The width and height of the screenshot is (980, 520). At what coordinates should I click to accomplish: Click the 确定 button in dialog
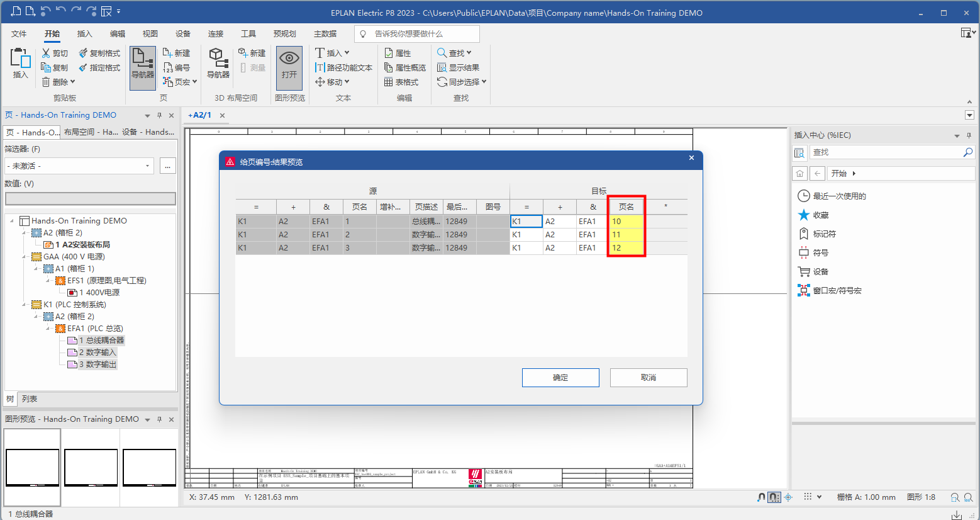[x=560, y=378]
